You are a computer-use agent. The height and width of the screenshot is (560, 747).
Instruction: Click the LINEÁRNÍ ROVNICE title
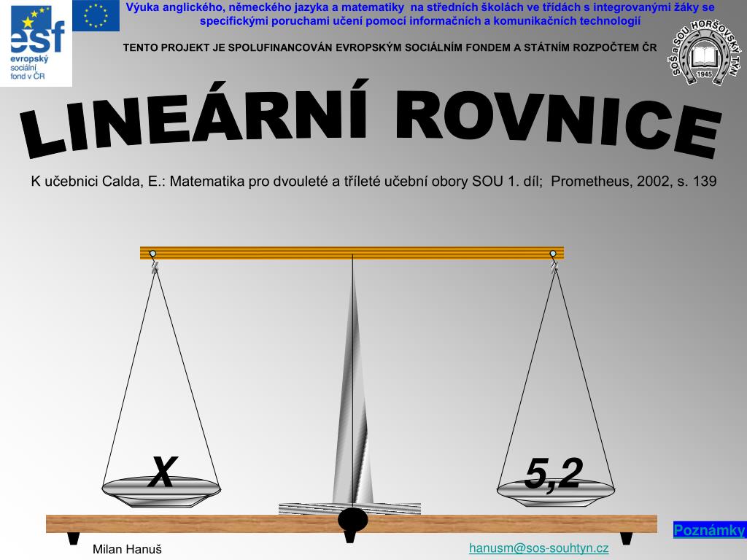coord(371,119)
